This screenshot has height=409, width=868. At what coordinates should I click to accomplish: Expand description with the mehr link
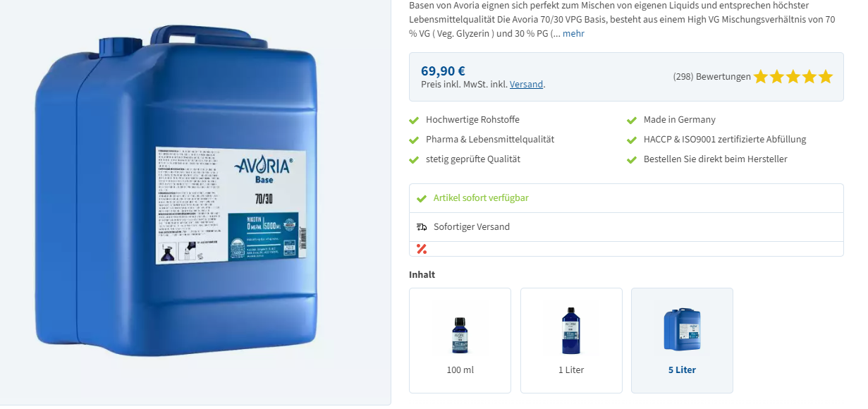coord(573,34)
